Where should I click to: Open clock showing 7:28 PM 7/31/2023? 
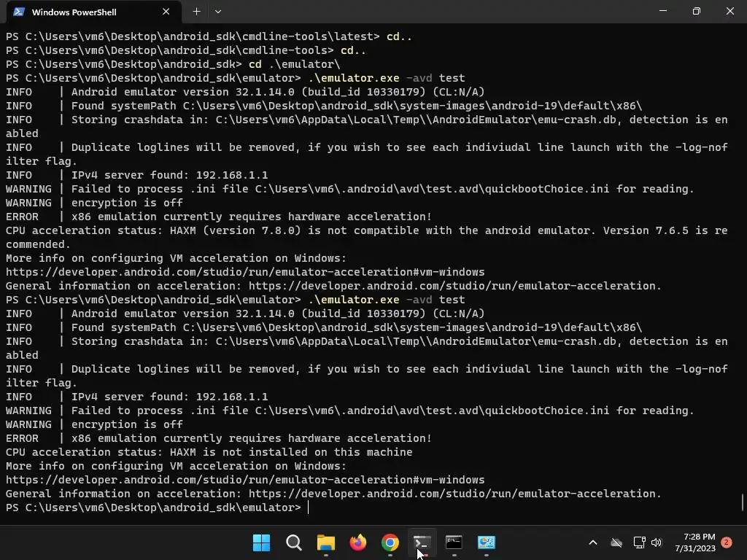point(695,542)
